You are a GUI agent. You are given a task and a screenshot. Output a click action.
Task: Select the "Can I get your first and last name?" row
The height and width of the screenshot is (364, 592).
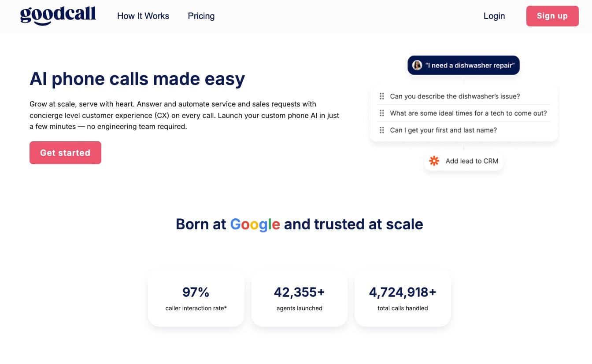coord(443,130)
